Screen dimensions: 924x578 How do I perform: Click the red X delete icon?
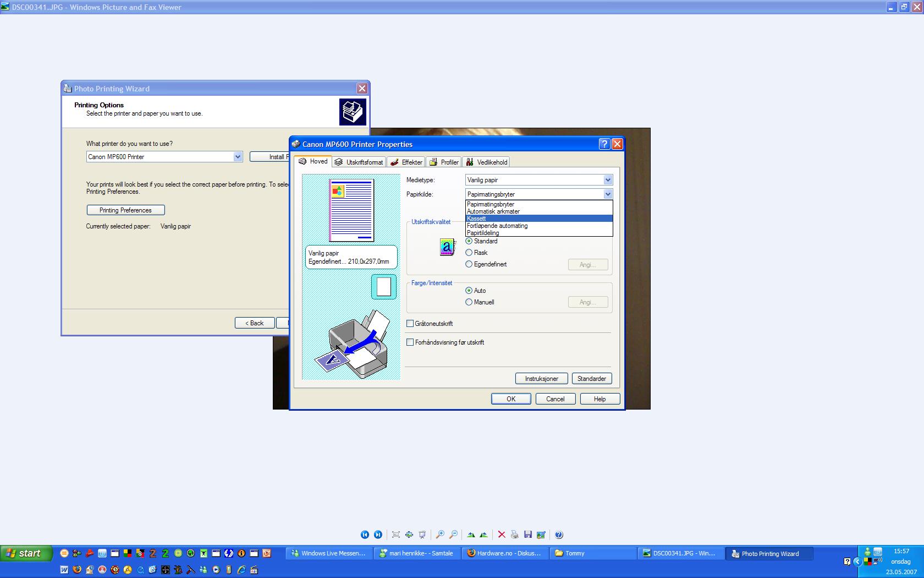[x=501, y=535]
